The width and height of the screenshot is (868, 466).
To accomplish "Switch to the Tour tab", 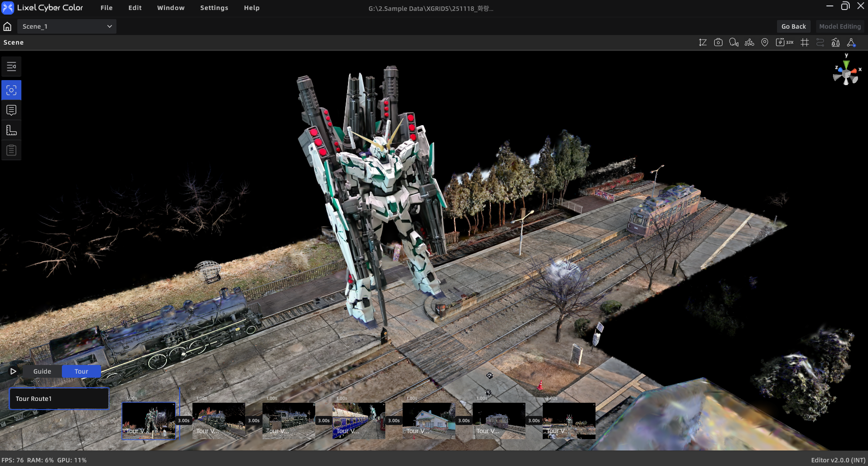I will pos(81,371).
